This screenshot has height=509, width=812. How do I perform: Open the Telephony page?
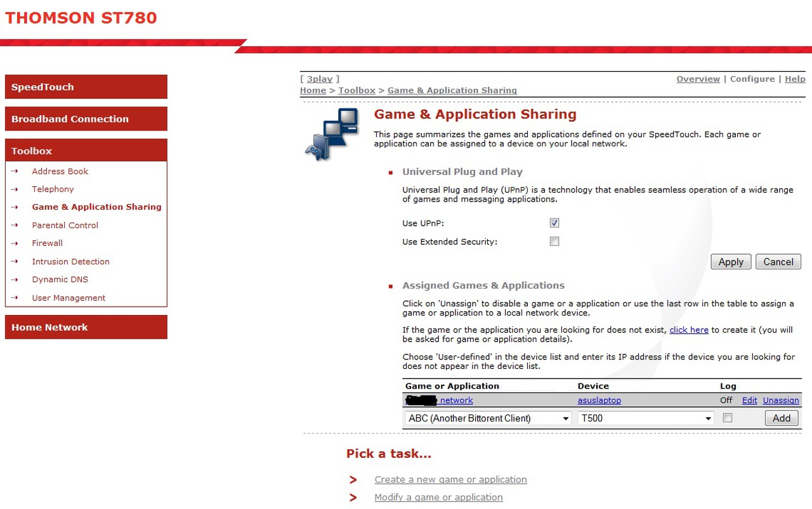coord(53,189)
